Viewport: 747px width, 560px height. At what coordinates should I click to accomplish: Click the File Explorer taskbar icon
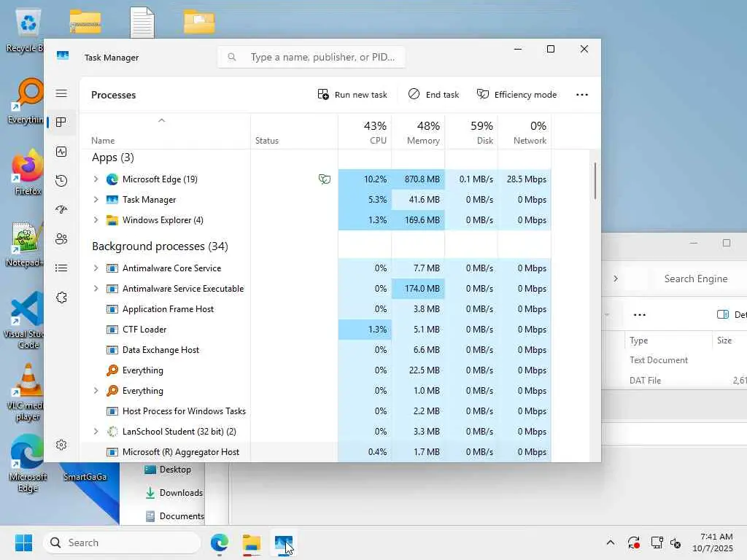coord(251,542)
